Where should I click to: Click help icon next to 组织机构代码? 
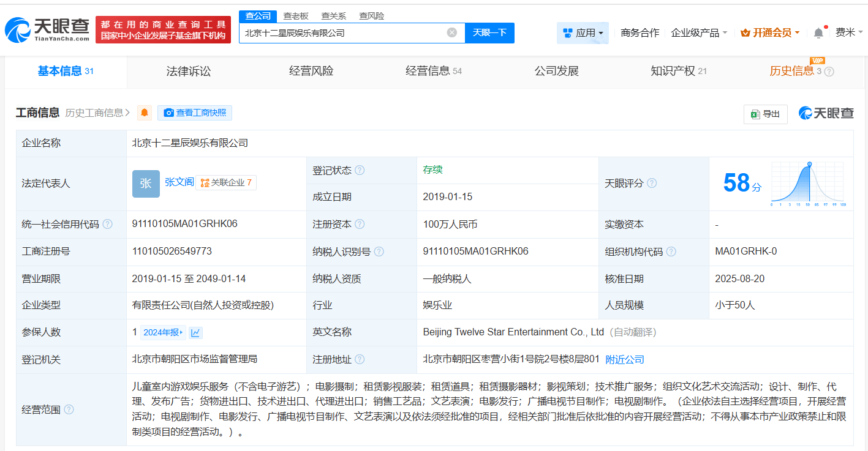pos(671,252)
